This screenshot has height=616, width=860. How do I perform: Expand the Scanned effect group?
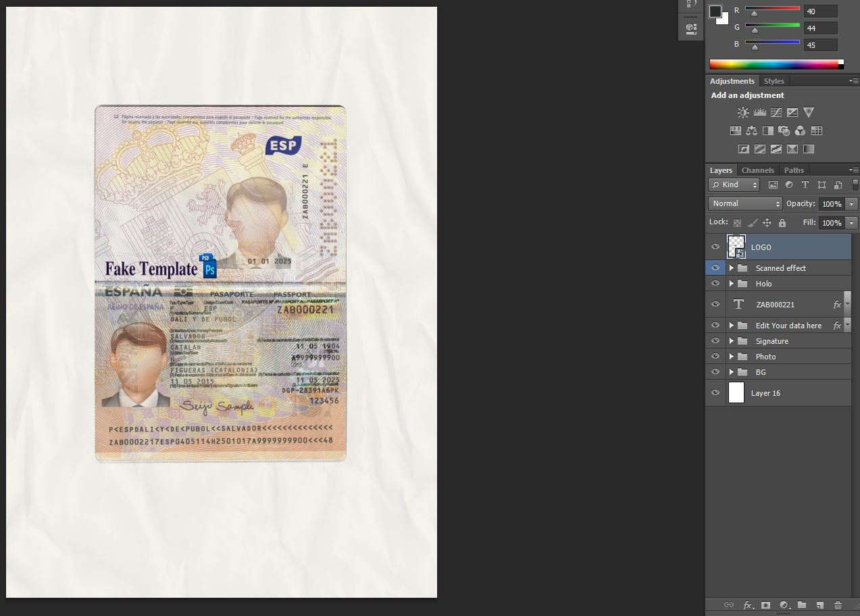(x=730, y=267)
